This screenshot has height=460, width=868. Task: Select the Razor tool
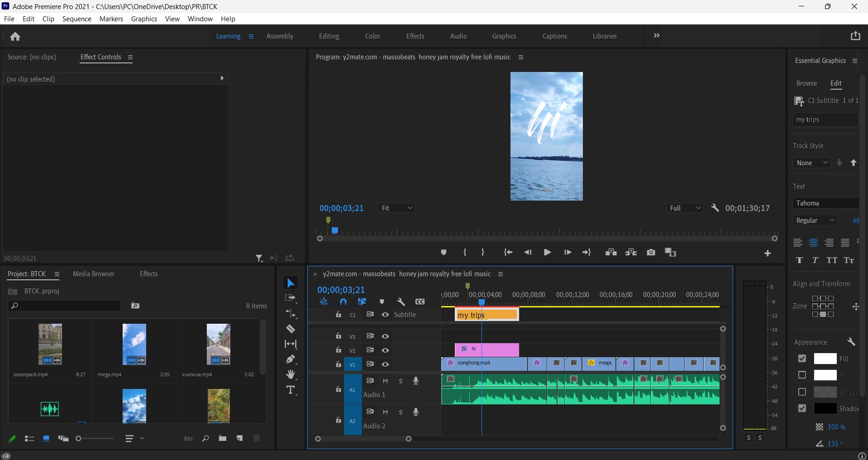point(291,329)
